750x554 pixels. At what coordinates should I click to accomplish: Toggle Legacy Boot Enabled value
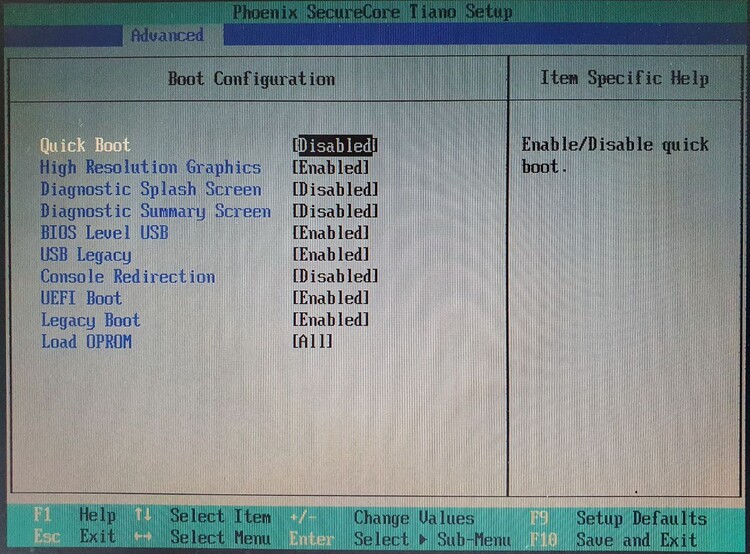331,320
